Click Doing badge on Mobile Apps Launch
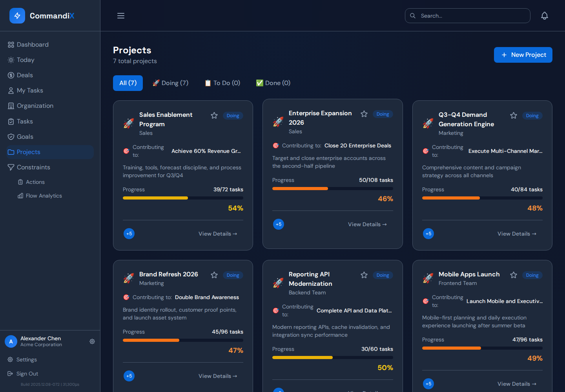This screenshot has height=392, width=565. [x=532, y=275]
